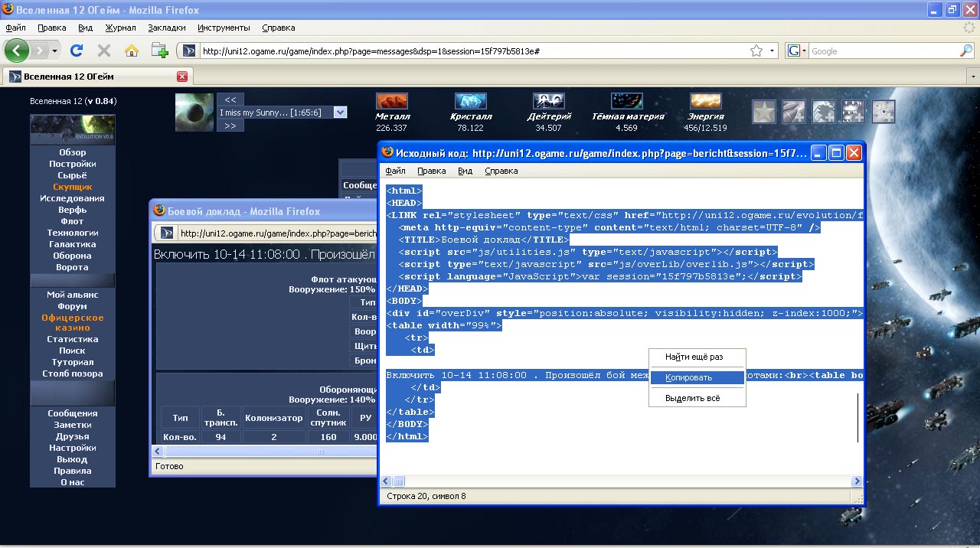Click the Выход logout link
The height and width of the screenshot is (548, 980).
tap(73, 459)
